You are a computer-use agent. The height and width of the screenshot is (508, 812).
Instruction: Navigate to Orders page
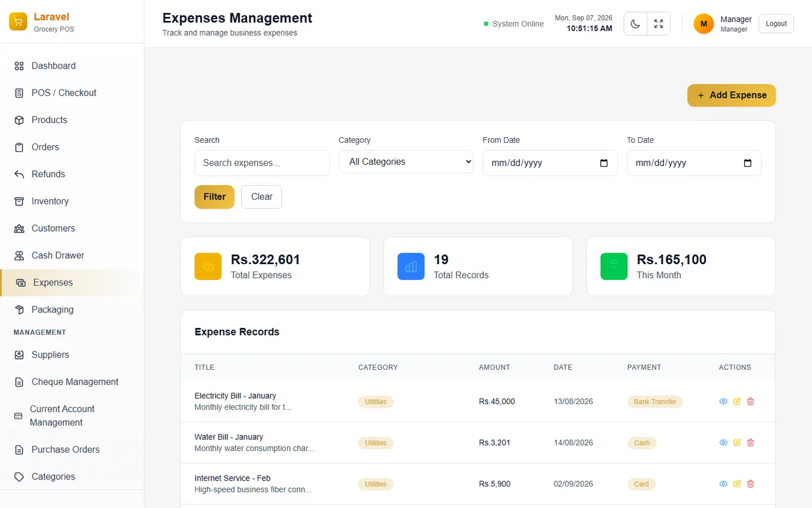pyautogui.click(x=72, y=147)
